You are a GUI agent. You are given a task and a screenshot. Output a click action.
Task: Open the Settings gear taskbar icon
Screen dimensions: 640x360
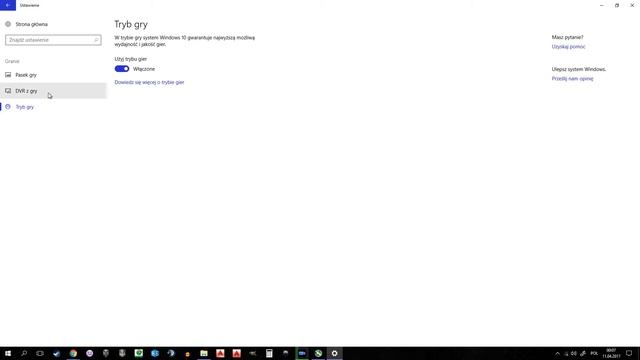click(334, 353)
